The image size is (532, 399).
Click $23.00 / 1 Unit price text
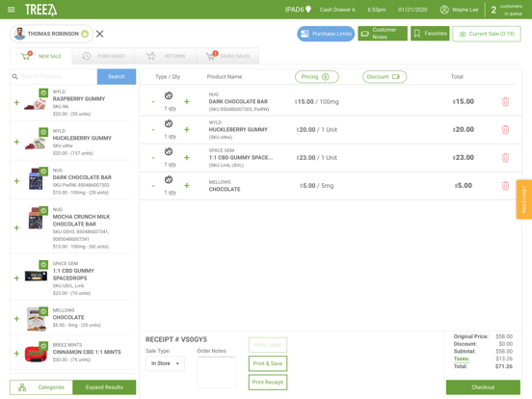(x=316, y=158)
